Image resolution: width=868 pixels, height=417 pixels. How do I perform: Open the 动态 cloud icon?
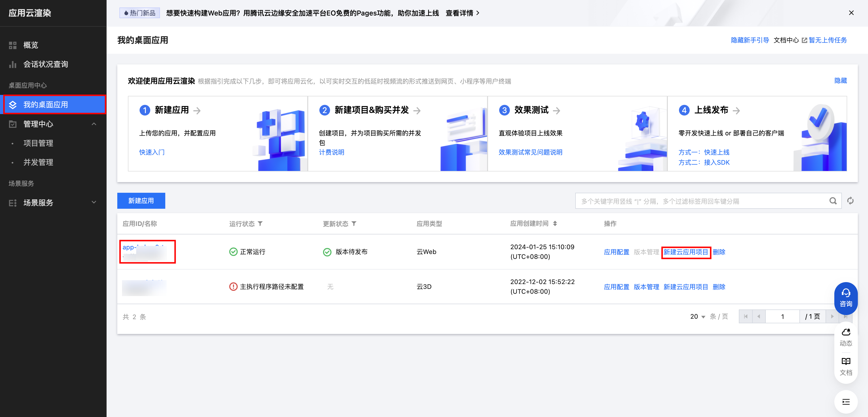click(845, 337)
